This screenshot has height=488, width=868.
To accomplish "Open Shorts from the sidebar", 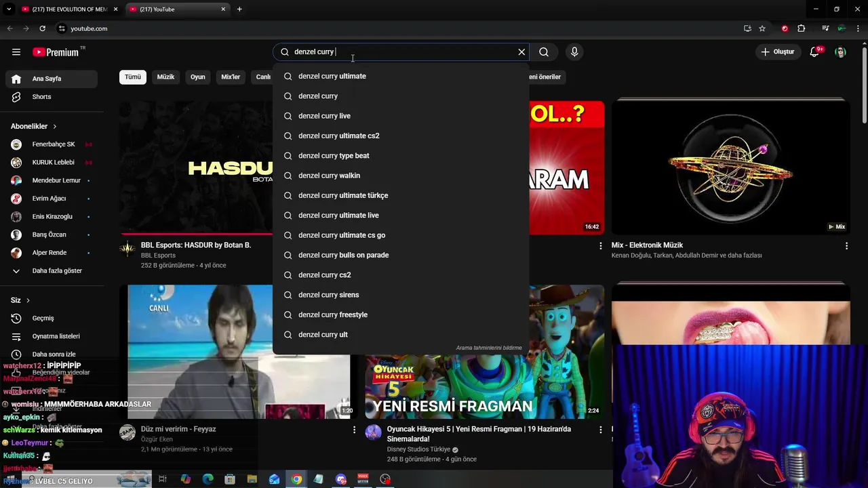I will (x=52, y=97).
